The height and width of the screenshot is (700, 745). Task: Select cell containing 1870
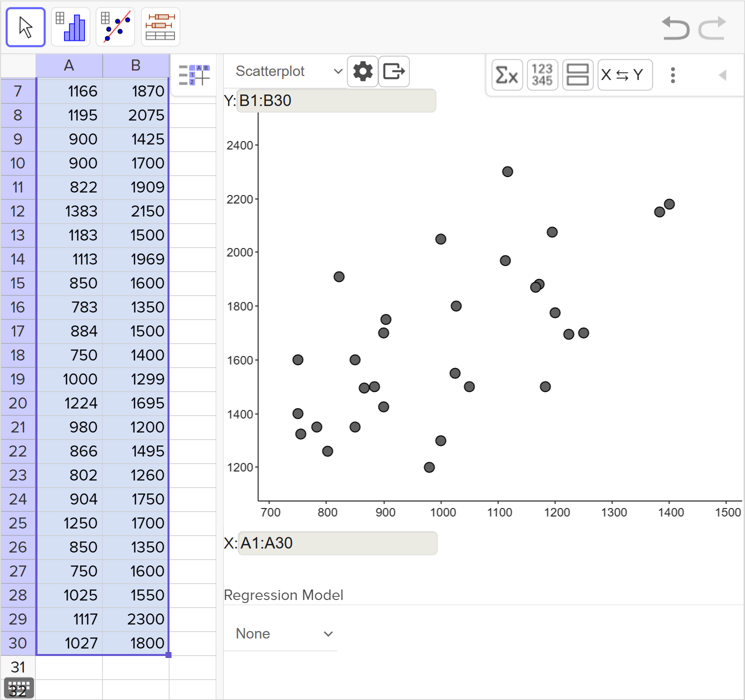point(135,91)
